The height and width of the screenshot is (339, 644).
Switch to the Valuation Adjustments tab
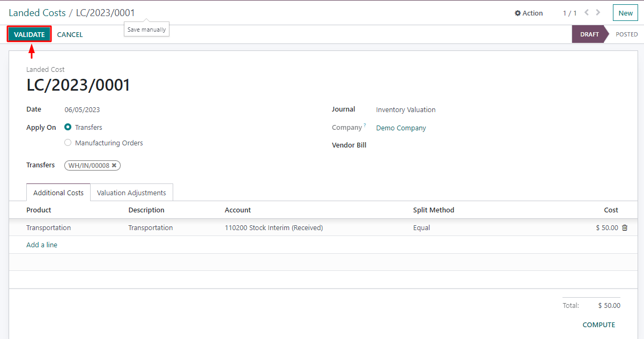click(x=131, y=192)
